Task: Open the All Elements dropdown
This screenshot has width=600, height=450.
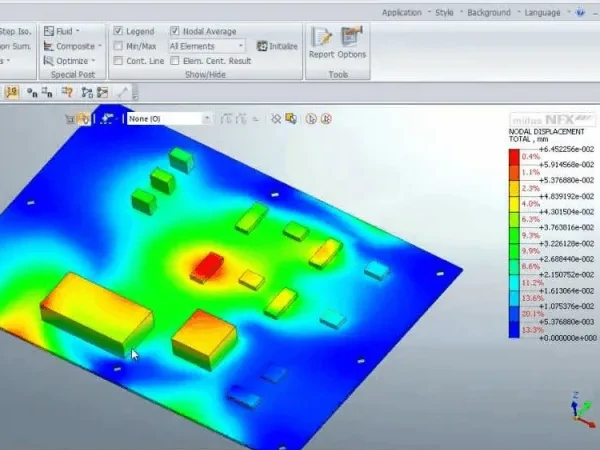Action: click(207, 46)
